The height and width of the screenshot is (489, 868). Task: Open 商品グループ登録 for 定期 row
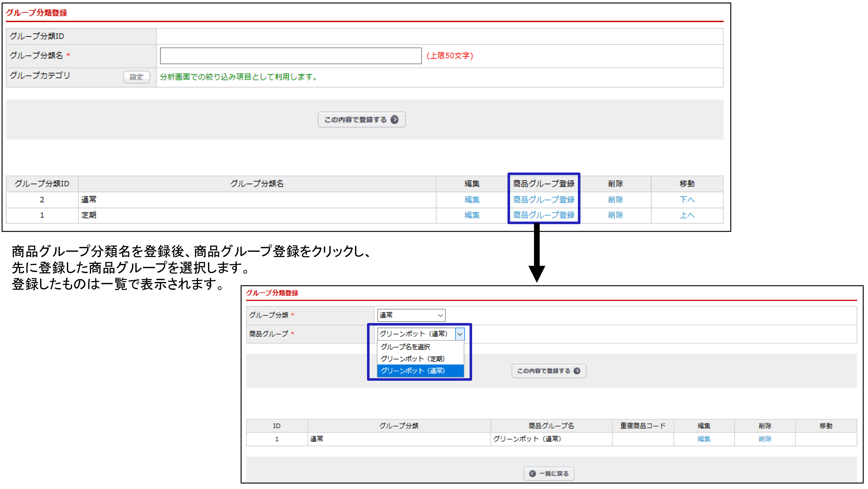(543, 215)
